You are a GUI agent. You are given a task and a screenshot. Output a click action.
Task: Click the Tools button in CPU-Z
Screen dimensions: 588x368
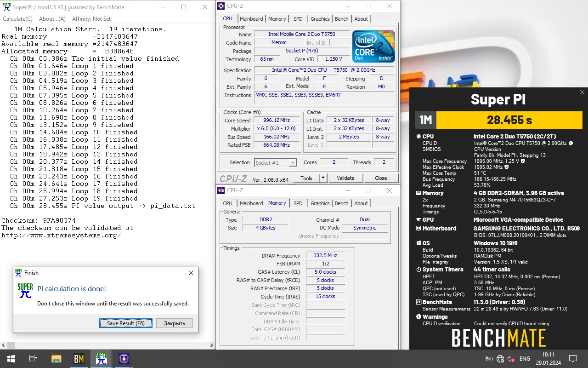click(x=306, y=178)
